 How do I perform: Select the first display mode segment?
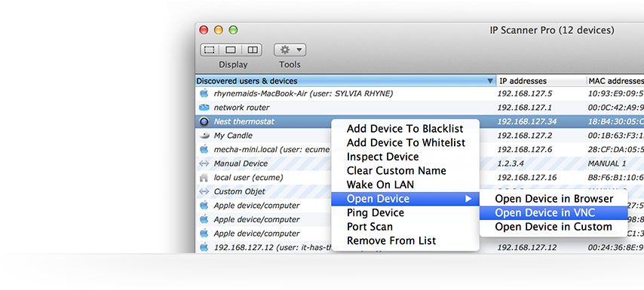click(210, 50)
